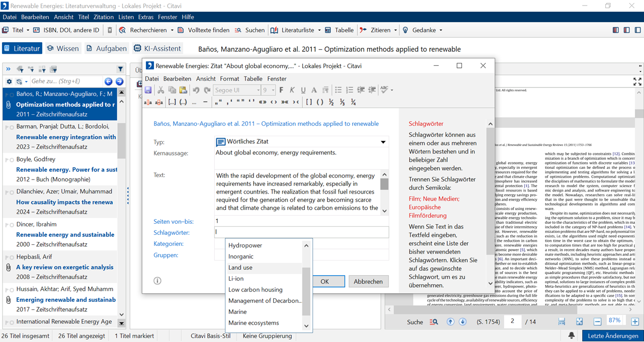Click the filter funnel icon in title list
Viewport: 644px width, 342px height.
click(120, 69)
